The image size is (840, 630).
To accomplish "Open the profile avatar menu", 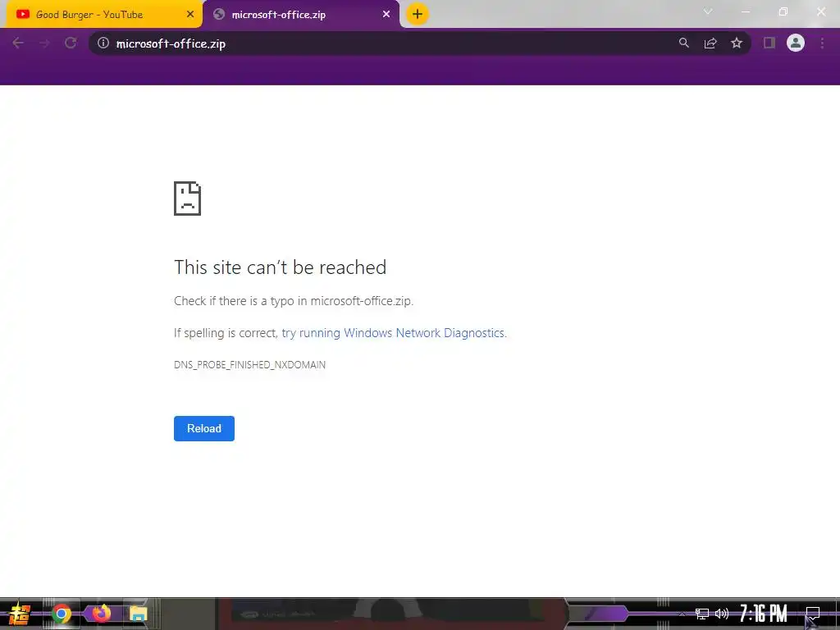I will pyautogui.click(x=796, y=43).
